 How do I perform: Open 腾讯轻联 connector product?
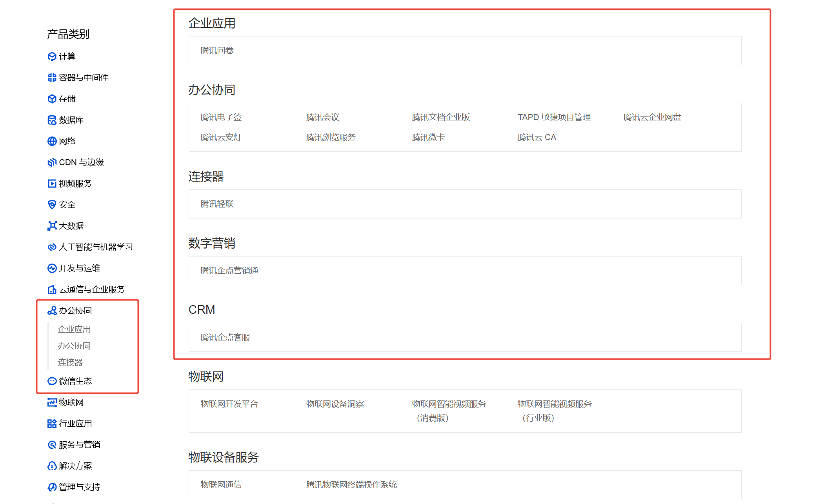click(217, 204)
